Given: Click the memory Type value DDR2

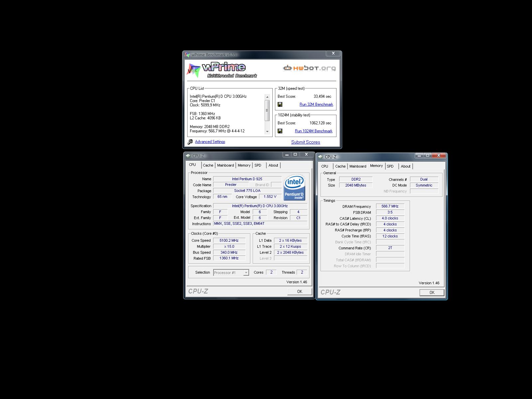Looking at the screenshot, I should pos(356,179).
